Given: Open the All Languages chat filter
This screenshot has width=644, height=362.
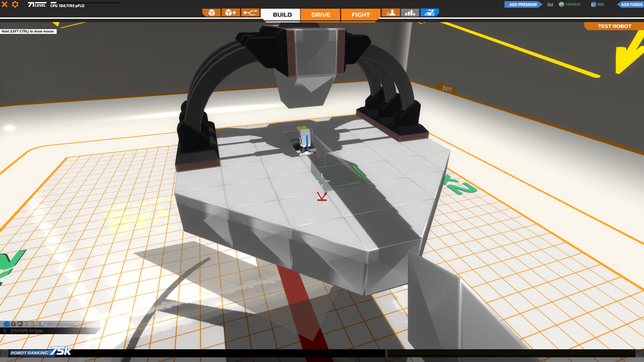Looking at the screenshot, I should [x=61, y=324].
